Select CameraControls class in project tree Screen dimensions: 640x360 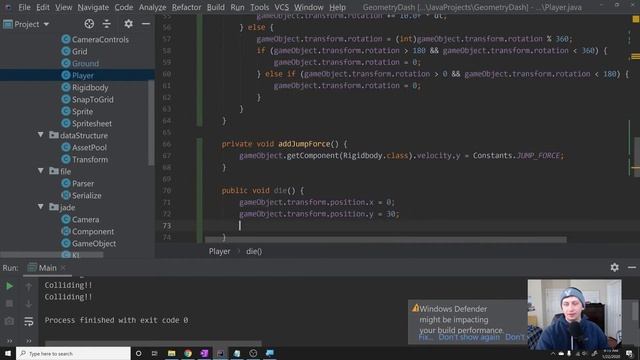(x=100, y=40)
